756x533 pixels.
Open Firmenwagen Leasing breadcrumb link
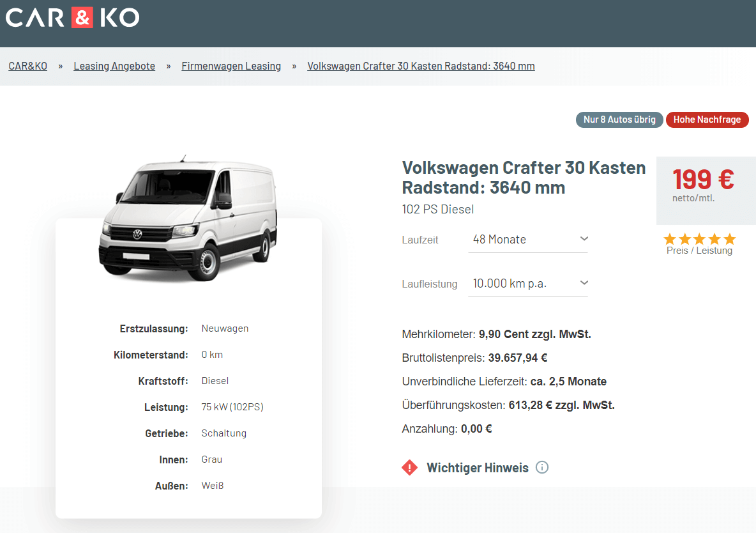coord(231,66)
